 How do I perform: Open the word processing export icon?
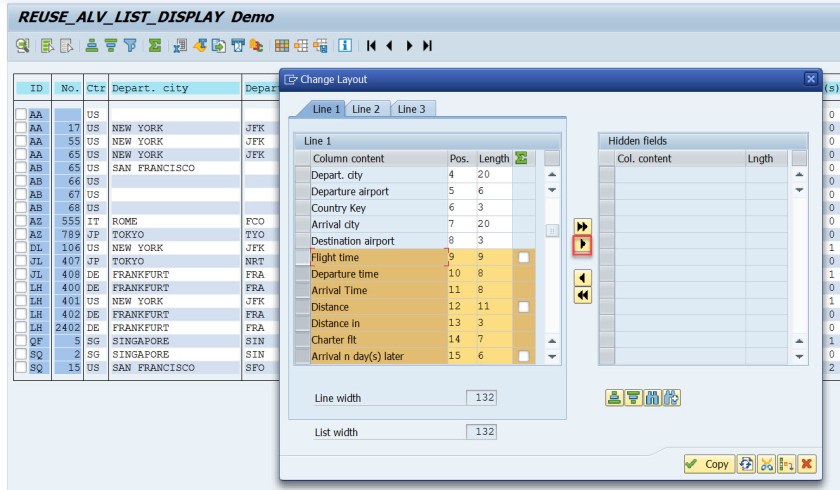click(200, 46)
